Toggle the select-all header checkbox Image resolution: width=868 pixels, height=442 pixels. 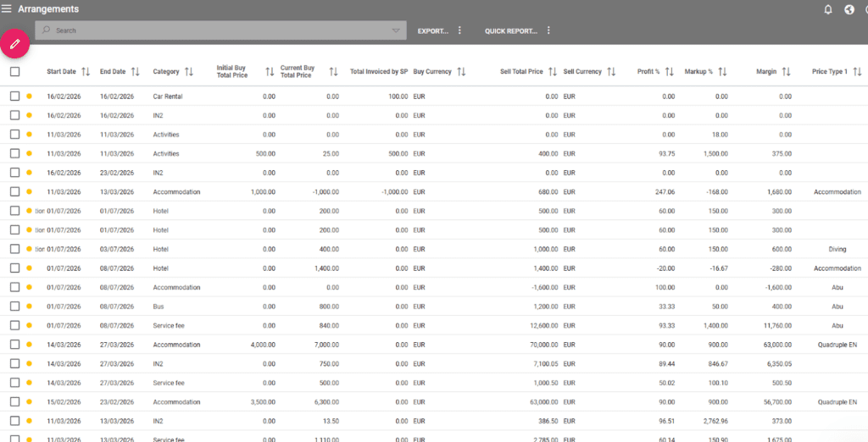[15, 71]
